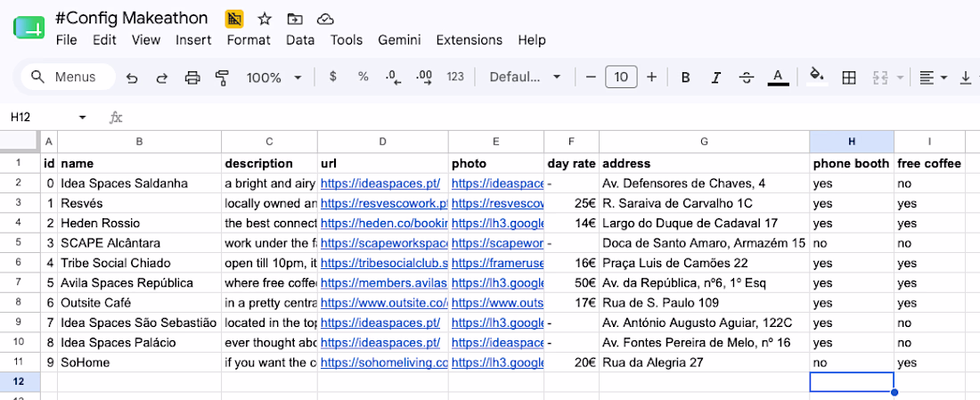The width and height of the screenshot is (980, 400).
Task: Open the File menu
Action: pyautogui.click(x=66, y=40)
